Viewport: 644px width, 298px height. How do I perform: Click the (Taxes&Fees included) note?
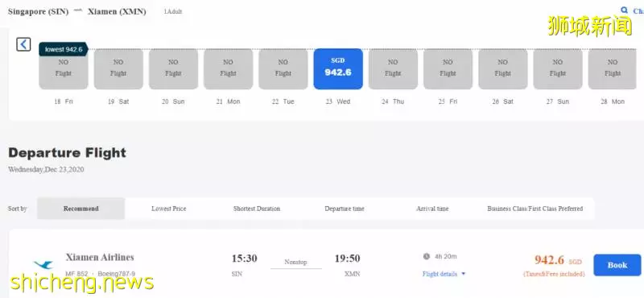coord(554,274)
